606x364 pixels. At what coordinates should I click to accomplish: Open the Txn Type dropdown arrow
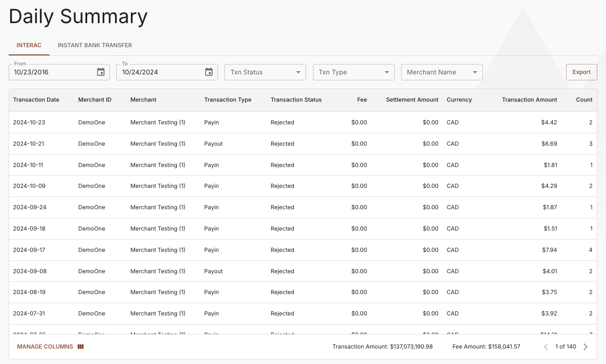pos(387,72)
